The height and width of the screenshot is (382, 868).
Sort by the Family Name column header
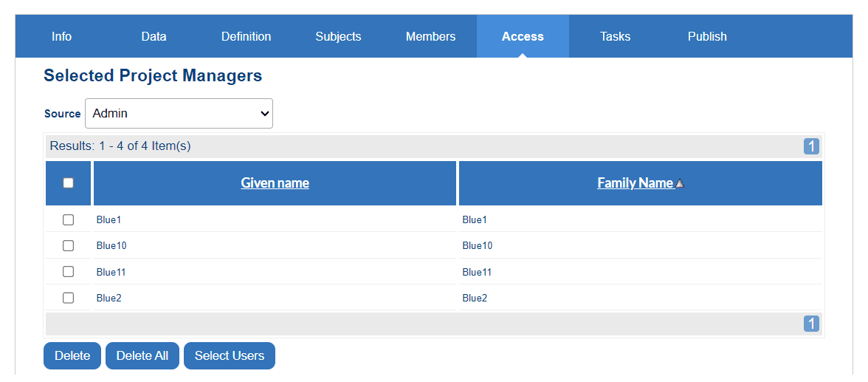[x=635, y=183]
